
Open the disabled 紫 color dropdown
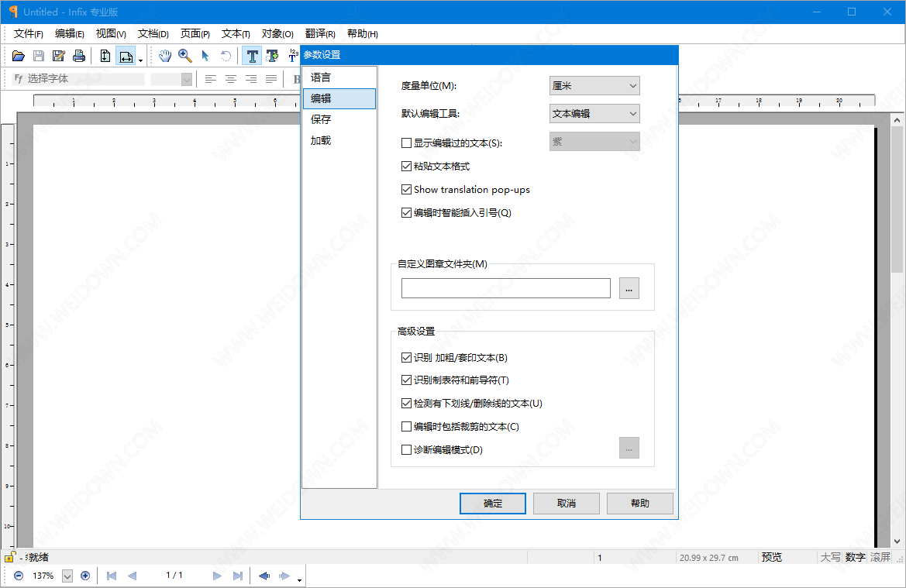594,142
